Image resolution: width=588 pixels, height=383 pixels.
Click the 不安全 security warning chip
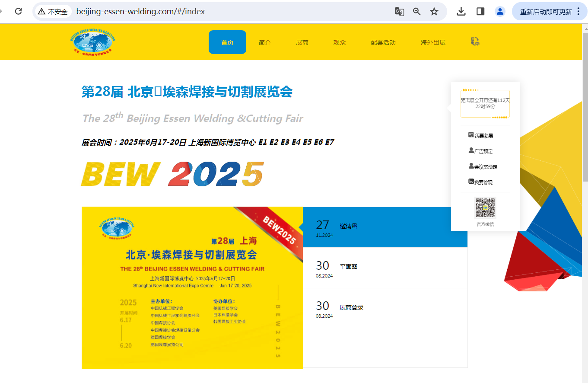tap(53, 12)
